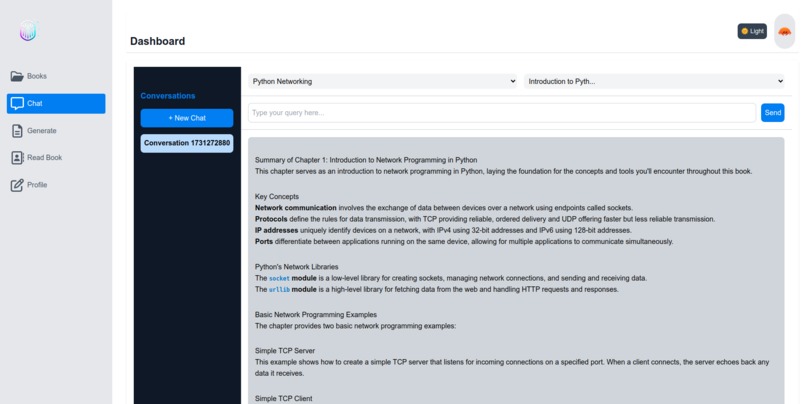This screenshot has width=806, height=404.
Task: Click the Read Book icon
Action: pyautogui.click(x=17, y=158)
